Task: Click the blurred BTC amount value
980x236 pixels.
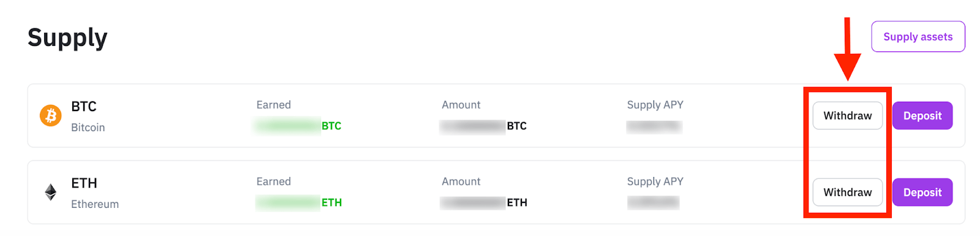Action: coord(483,126)
